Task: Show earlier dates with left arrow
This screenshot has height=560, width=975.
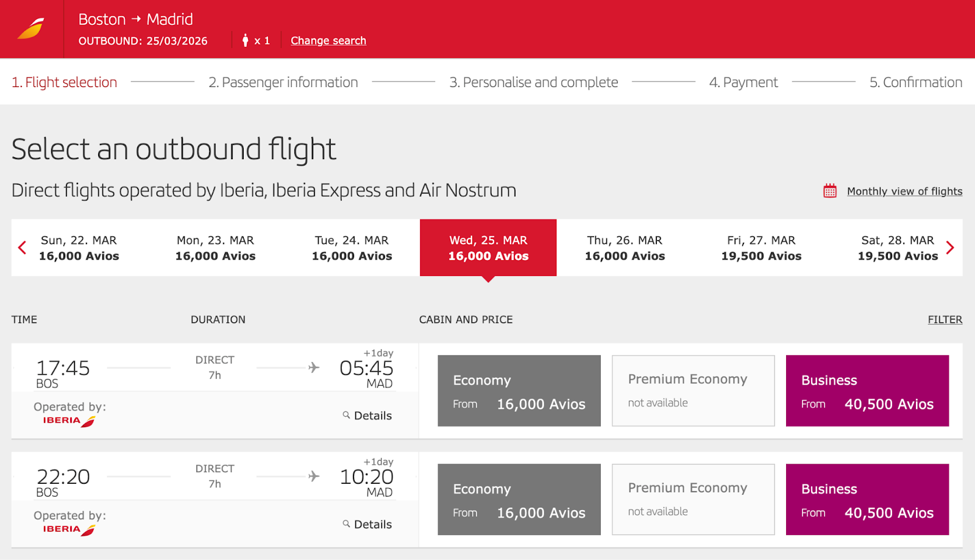Action: 23,247
